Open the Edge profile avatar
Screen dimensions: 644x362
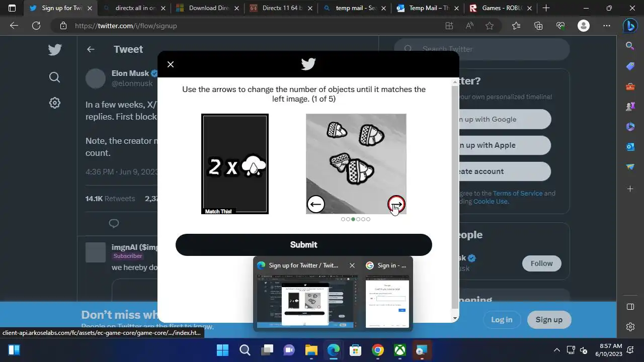(x=584, y=26)
